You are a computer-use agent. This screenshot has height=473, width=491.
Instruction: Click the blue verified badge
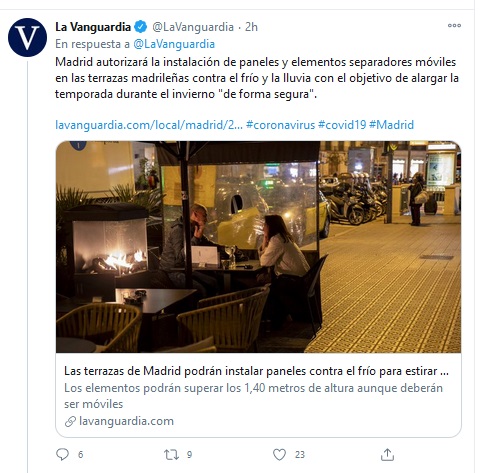pos(141,27)
